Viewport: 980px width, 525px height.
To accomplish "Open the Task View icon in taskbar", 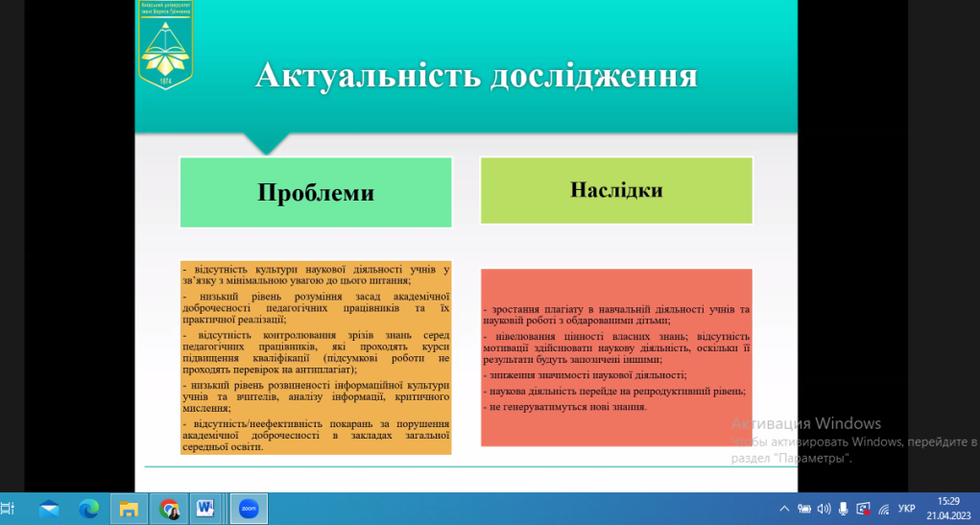I will click(8, 509).
